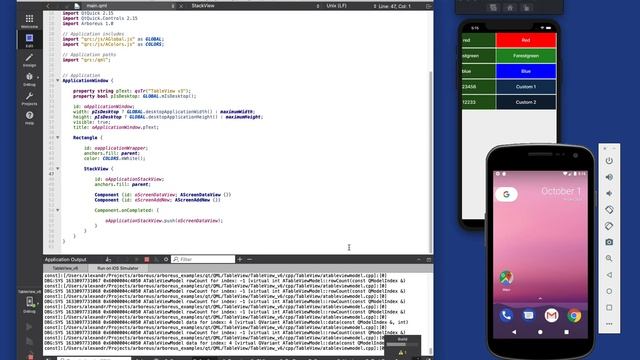Click the simulator toolbar rotate icon
640x360 pixels.
coord(526,8)
